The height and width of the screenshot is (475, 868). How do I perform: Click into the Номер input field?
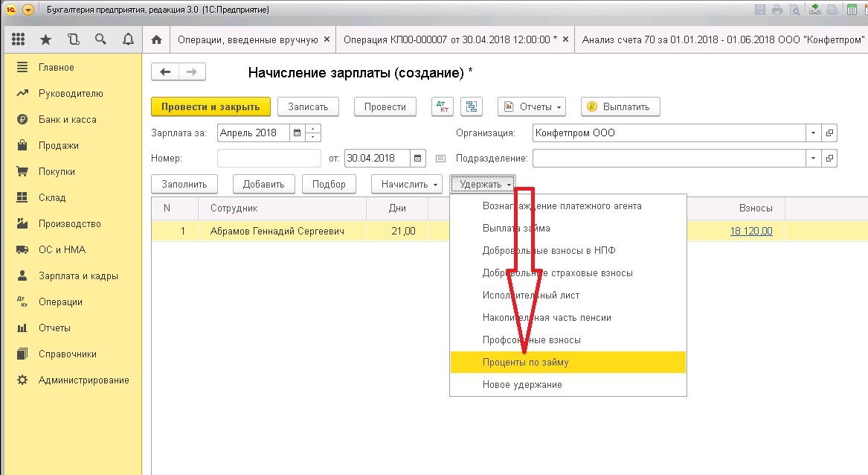click(269, 158)
